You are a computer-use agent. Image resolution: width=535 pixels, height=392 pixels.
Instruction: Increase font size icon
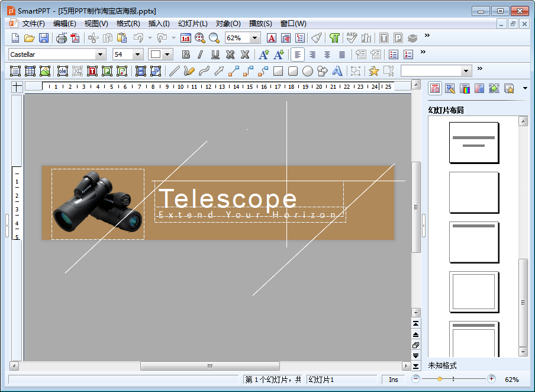pos(264,54)
